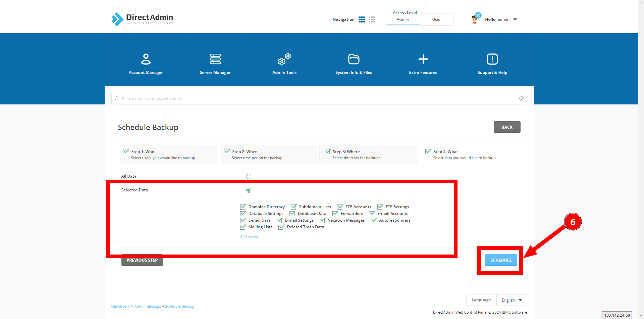This screenshot has height=319, width=644.
Task: Click the BACK button
Action: pos(507,127)
